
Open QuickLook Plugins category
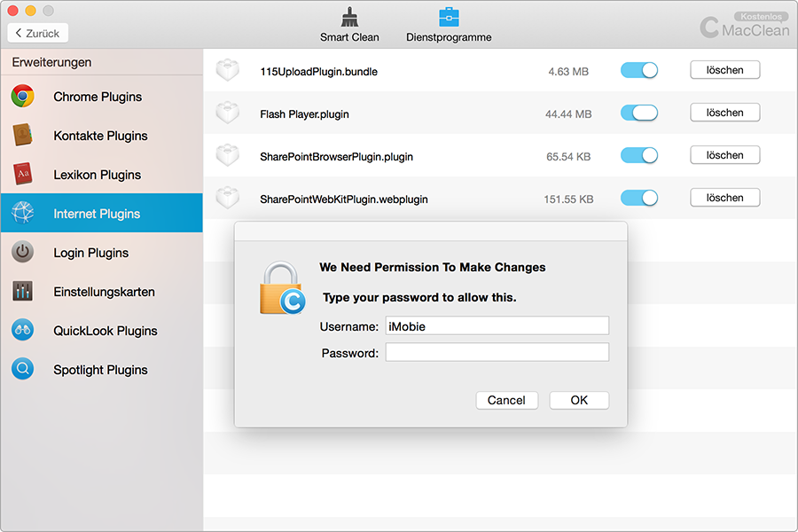click(102, 331)
